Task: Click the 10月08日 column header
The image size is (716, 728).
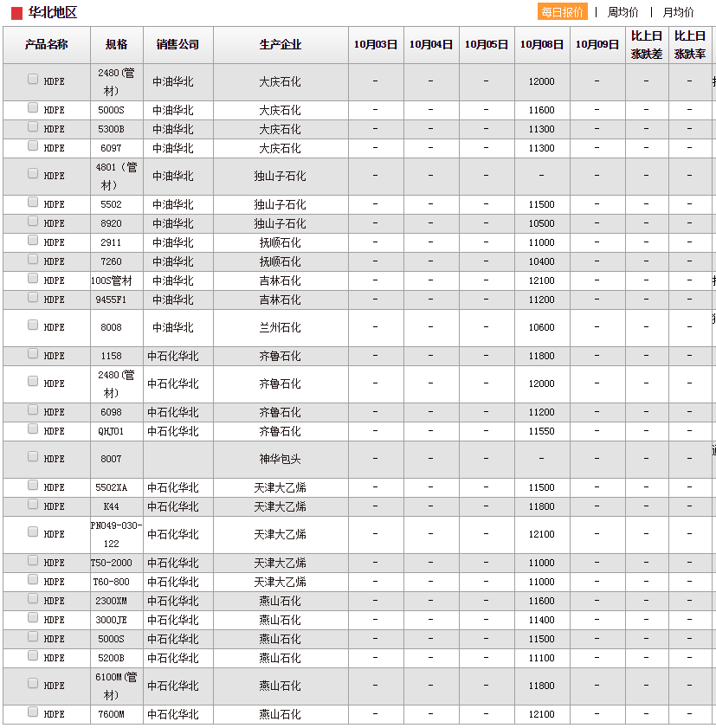Action: [542, 44]
